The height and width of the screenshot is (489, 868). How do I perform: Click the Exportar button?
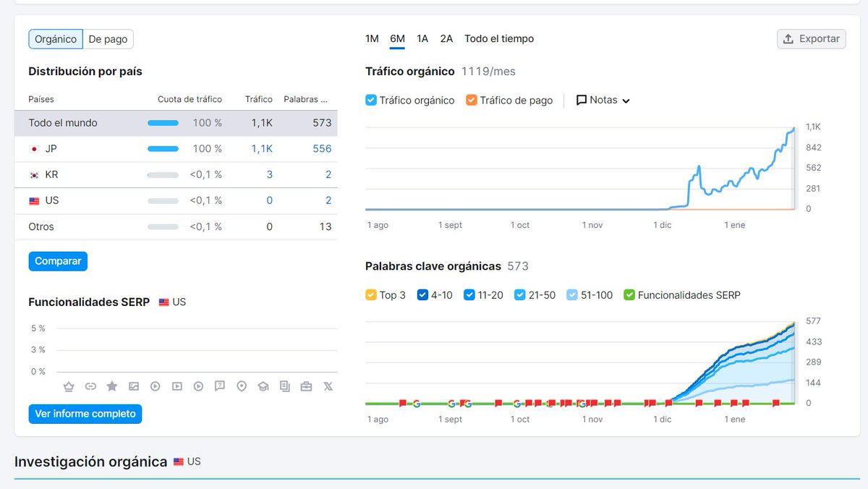tap(812, 39)
